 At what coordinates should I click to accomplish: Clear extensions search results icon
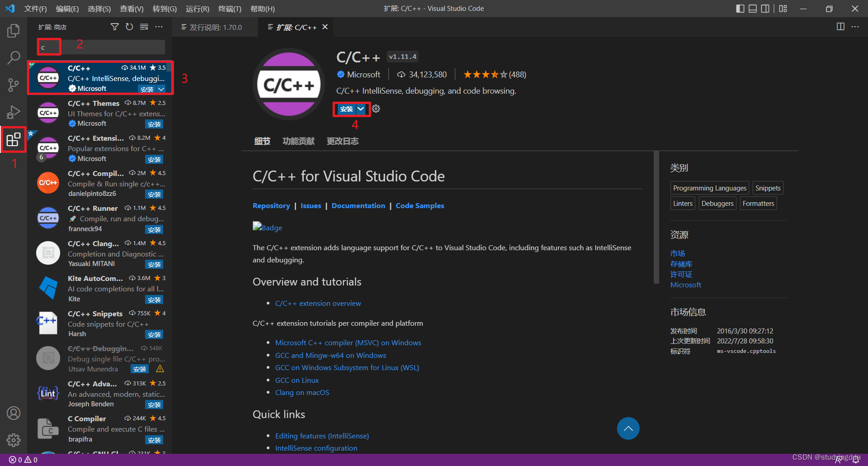pos(144,27)
